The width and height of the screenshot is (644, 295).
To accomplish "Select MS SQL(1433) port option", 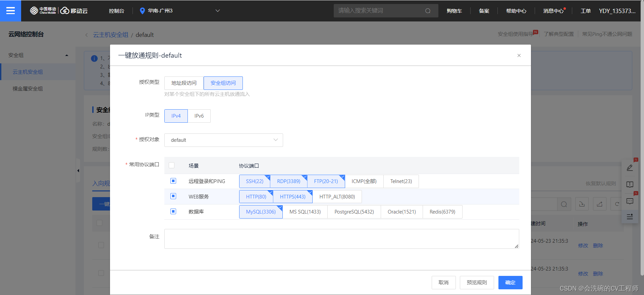I will [305, 212].
